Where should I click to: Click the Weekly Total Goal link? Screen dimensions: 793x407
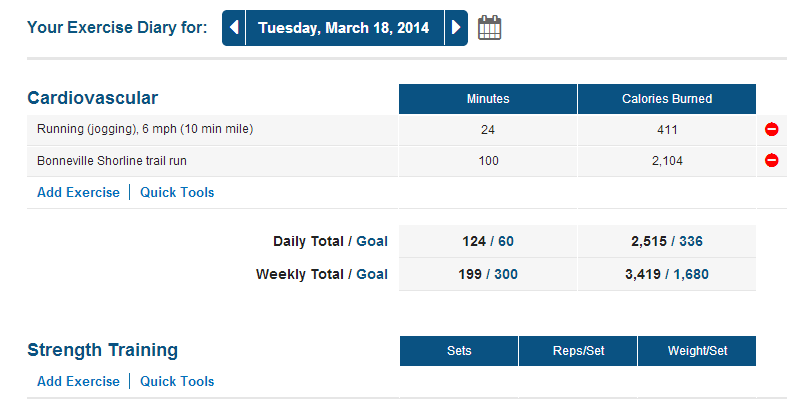click(372, 274)
